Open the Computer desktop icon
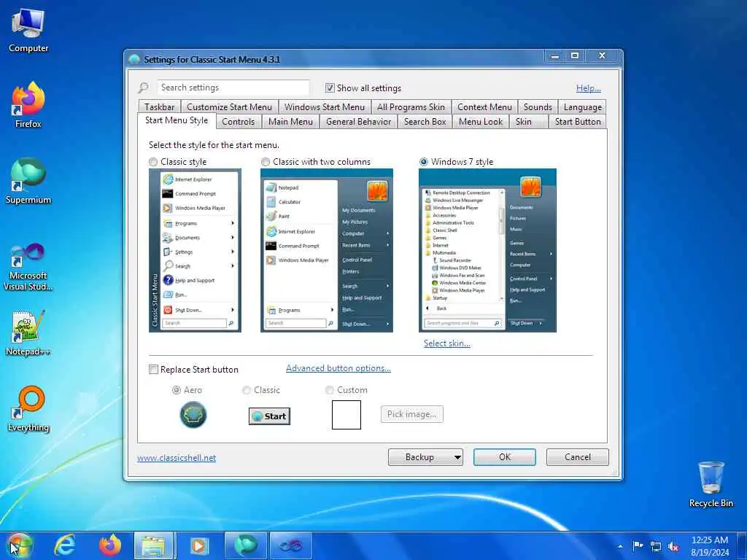747x560 pixels. click(28, 31)
